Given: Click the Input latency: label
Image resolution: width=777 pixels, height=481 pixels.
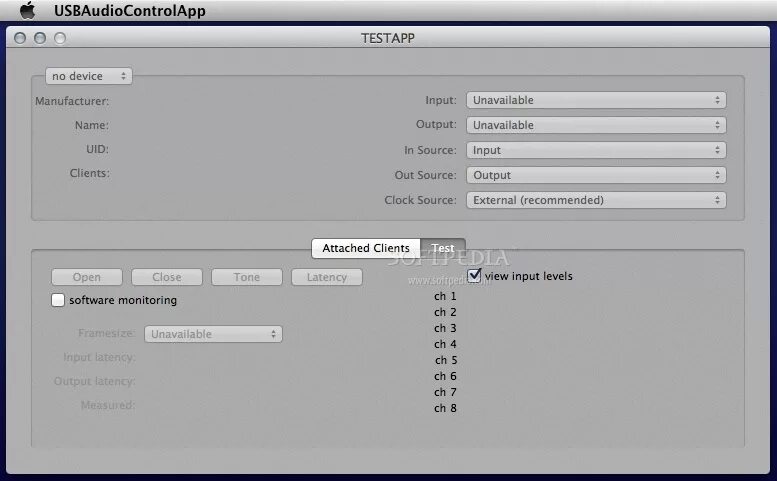Looking at the screenshot, I should tap(99, 357).
